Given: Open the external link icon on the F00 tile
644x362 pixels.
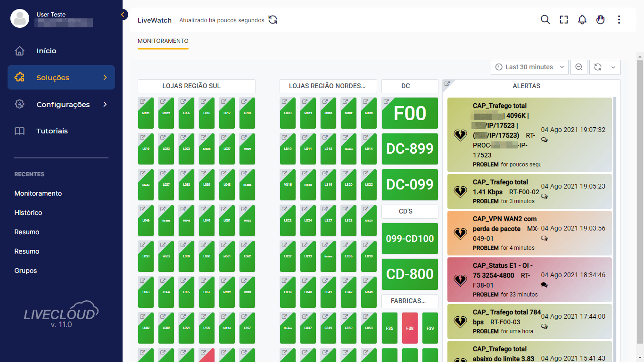Looking at the screenshot, I should 387,102.
